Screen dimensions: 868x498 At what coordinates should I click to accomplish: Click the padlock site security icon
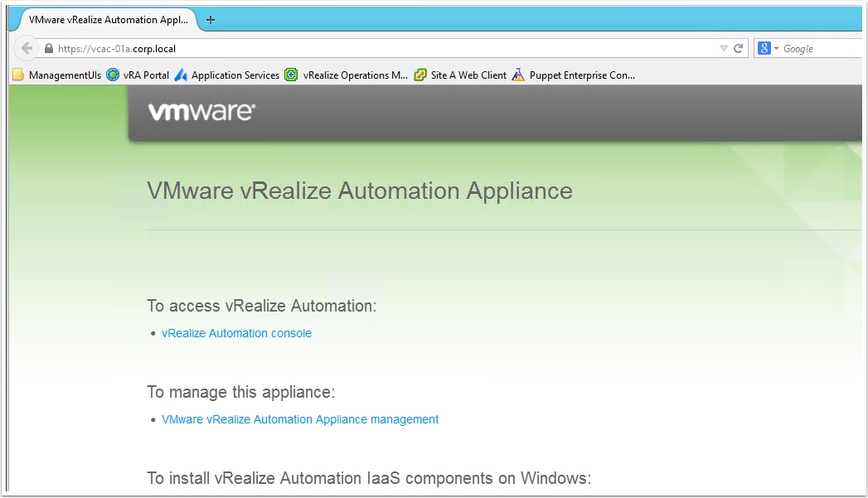(49, 49)
